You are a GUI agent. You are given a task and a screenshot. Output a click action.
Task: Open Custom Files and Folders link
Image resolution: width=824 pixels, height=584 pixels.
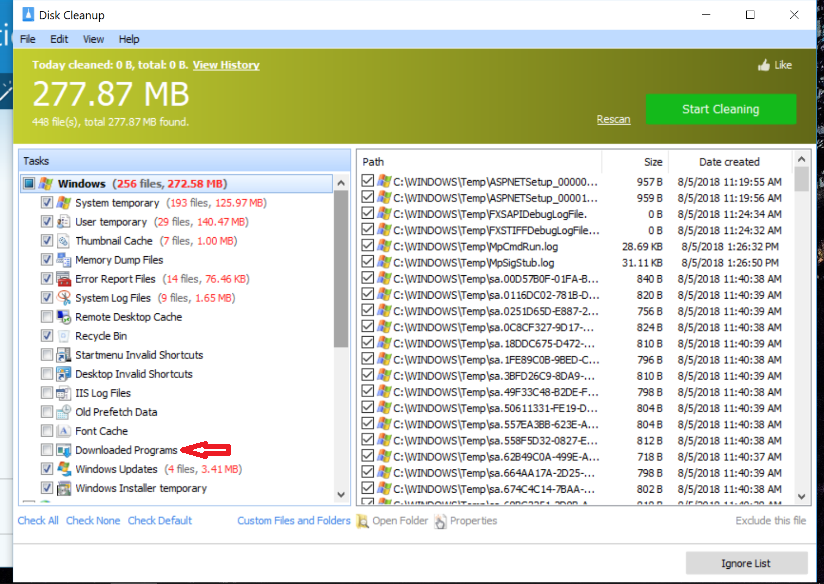[x=294, y=521]
